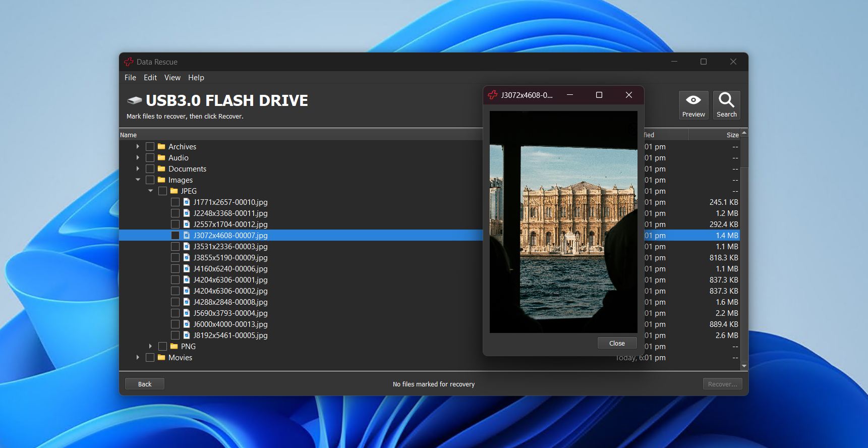Viewport: 868px width, 448px height.
Task: Mark the Archives folder checkbox
Action: click(150, 146)
